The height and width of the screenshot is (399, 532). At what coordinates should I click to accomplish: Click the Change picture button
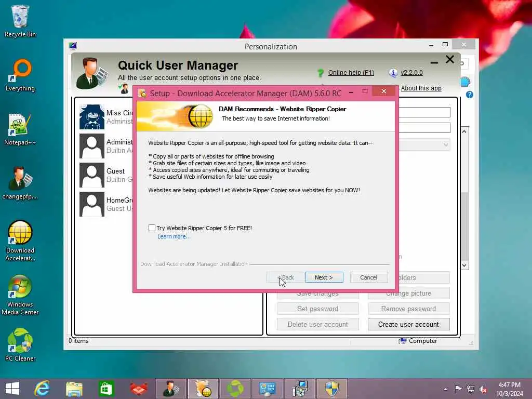pyautogui.click(x=408, y=294)
